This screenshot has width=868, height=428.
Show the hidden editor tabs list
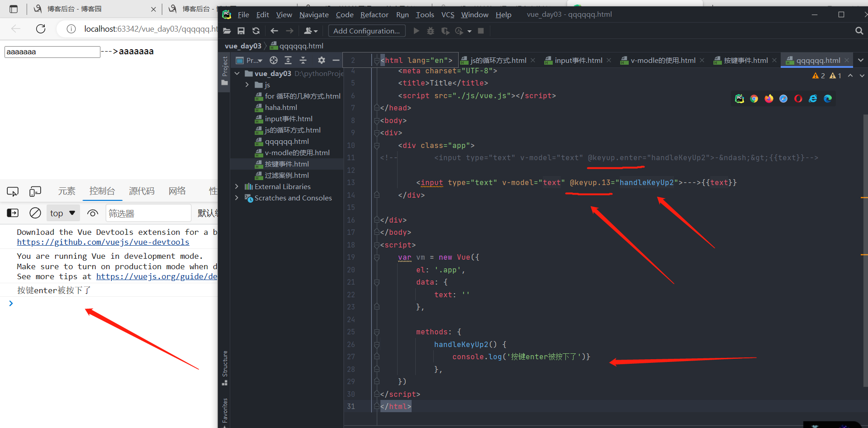(x=860, y=60)
